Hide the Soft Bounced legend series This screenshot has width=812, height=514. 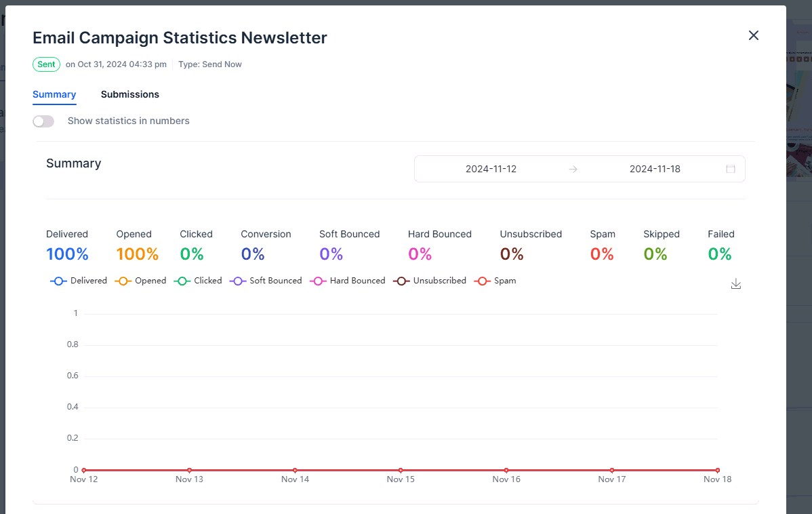[266, 281]
